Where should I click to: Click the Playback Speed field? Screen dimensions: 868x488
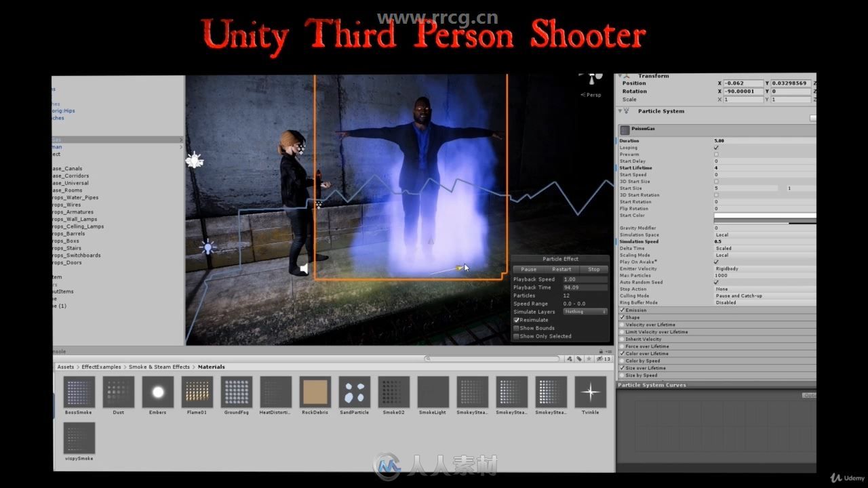pos(585,279)
